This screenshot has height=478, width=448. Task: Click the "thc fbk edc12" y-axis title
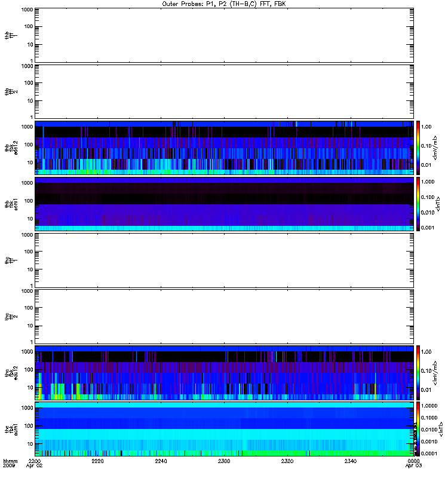click(x=11, y=372)
